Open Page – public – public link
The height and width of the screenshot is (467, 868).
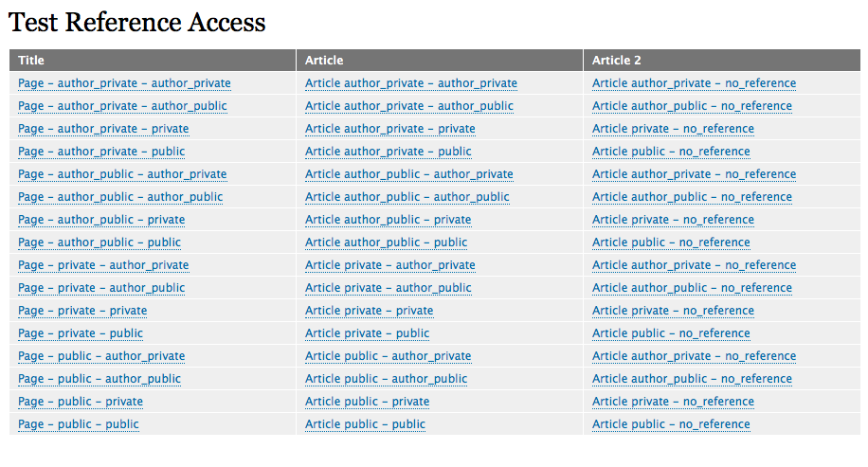pyautogui.click(x=79, y=424)
